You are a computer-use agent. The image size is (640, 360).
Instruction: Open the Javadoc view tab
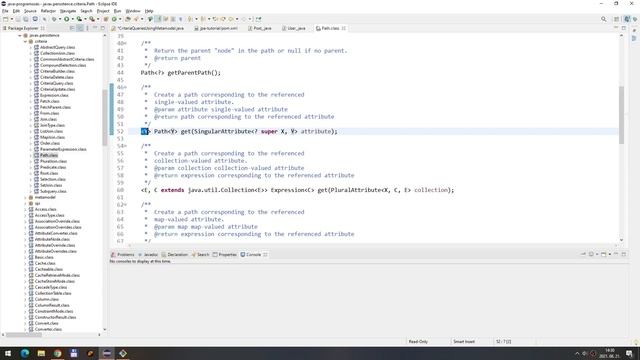(x=148, y=254)
